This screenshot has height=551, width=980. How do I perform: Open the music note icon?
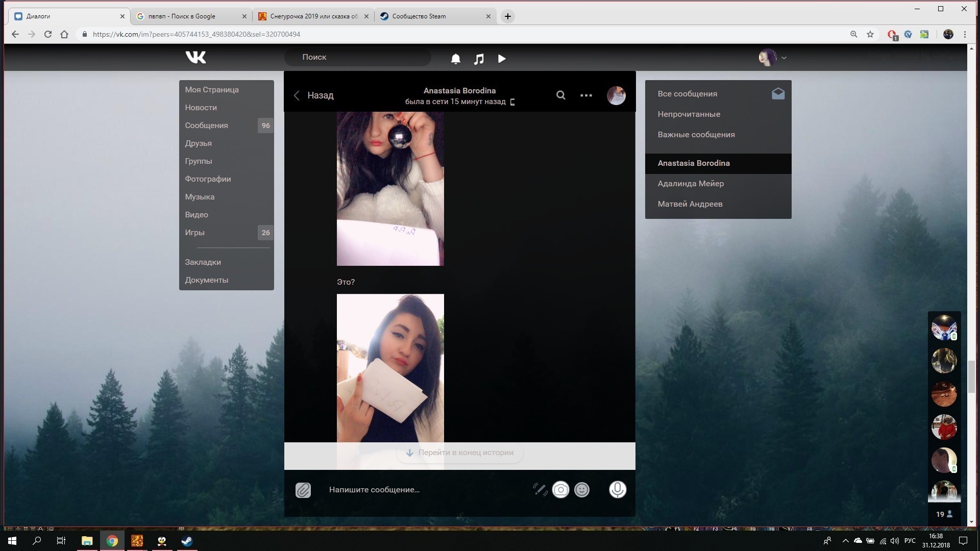tap(479, 59)
